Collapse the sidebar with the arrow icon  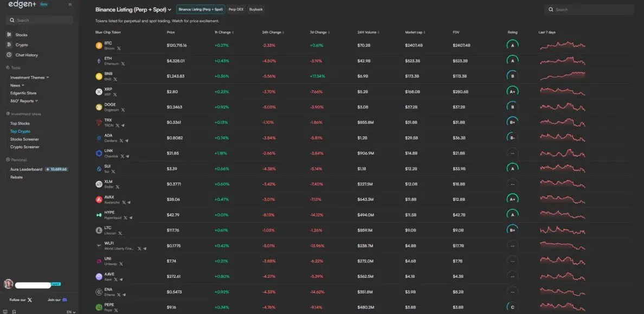point(70,4)
